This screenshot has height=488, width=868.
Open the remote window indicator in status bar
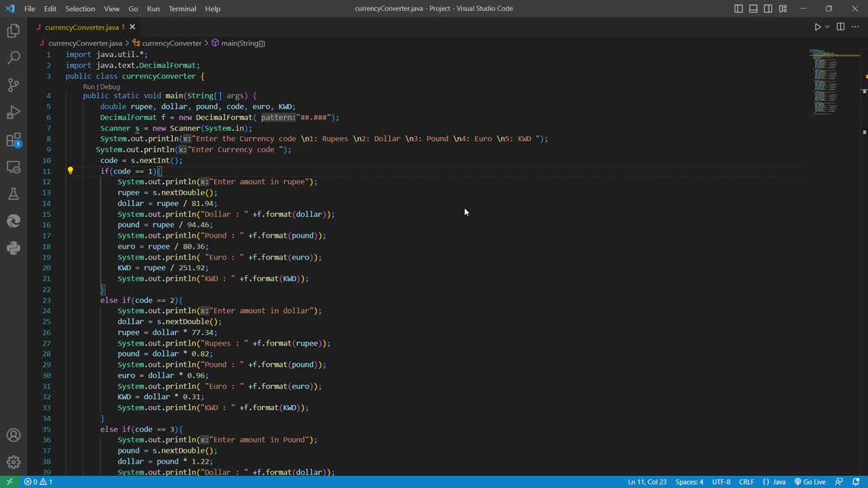[x=9, y=482]
